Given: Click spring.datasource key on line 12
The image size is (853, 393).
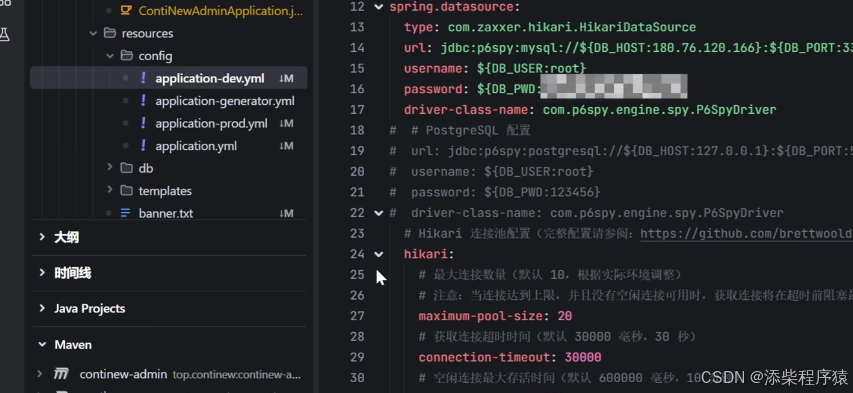Looking at the screenshot, I should [x=452, y=7].
